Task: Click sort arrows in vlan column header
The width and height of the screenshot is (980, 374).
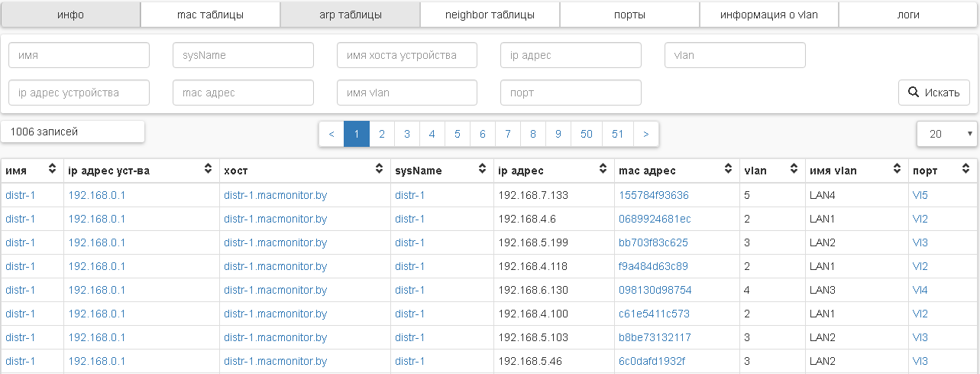Action: pyautogui.click(x=794, y=170)
